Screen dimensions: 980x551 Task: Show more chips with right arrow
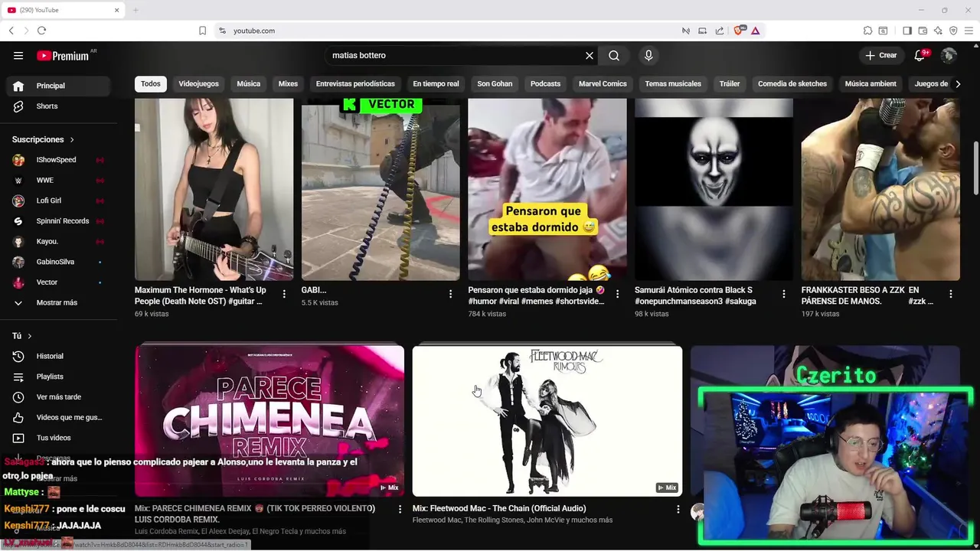point(958,83)
